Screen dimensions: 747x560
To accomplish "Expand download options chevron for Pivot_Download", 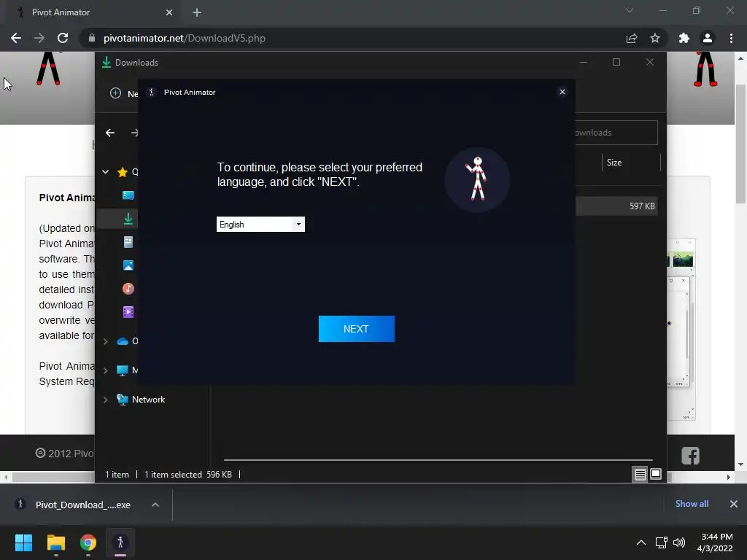I will click(x=155, y=505).
